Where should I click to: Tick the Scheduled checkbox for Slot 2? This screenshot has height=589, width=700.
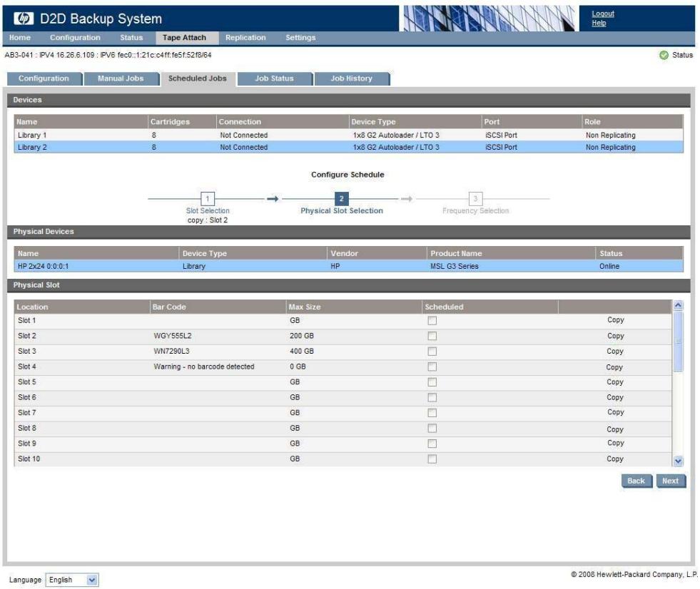(432, 336)
